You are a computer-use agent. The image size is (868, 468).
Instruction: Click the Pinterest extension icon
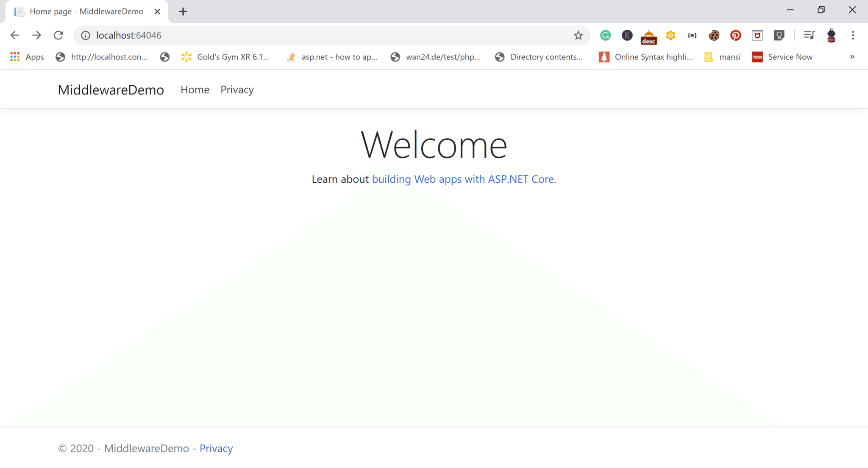736,35
